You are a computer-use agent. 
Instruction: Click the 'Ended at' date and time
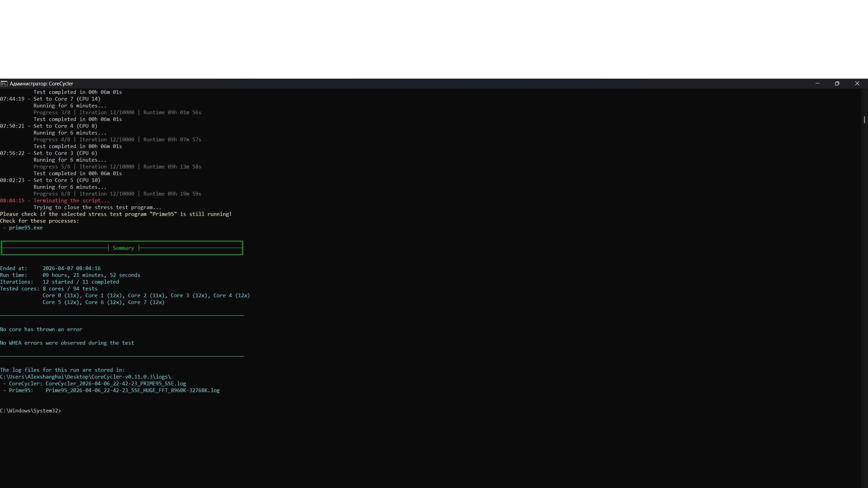coord(72,268)
